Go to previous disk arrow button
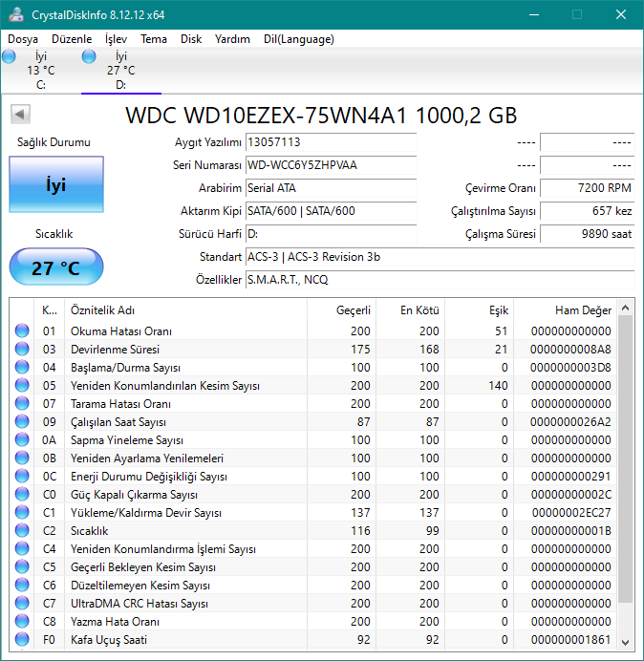 pos(20,114)
